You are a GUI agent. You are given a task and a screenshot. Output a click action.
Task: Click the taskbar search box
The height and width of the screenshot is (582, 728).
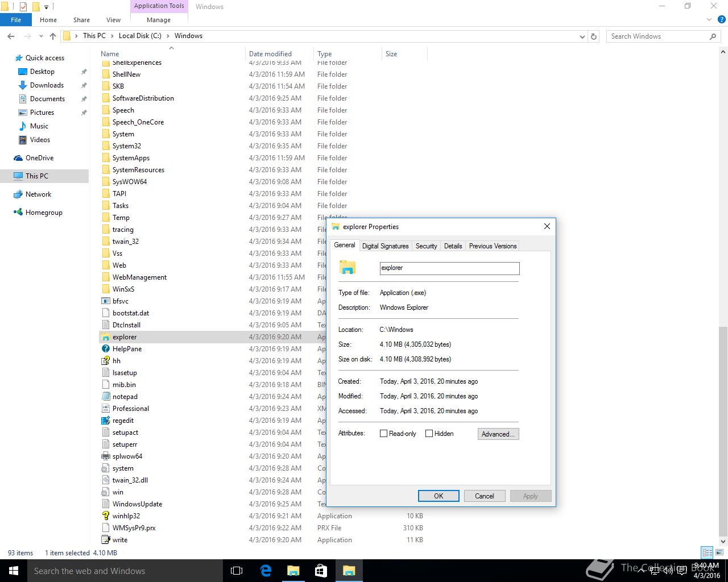tap(125, 571)
